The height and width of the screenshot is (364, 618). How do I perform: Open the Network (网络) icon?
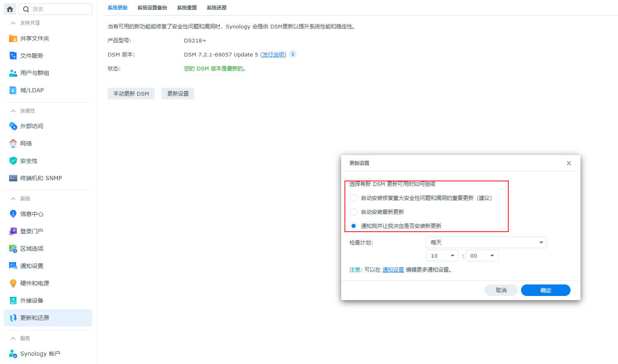point(13,143)
